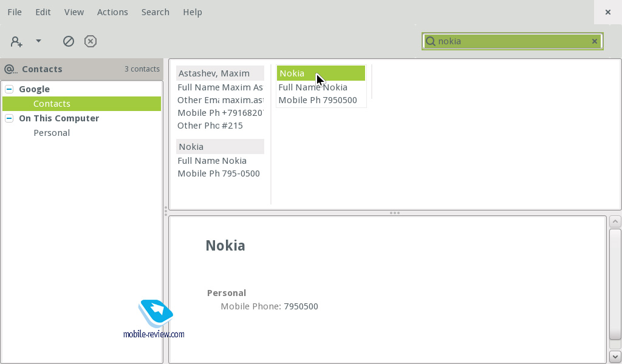The height and width of the screenshot is (364, 622).
Task: Click the horizontal pane splitter handle
Action: [x=395, y=213]
